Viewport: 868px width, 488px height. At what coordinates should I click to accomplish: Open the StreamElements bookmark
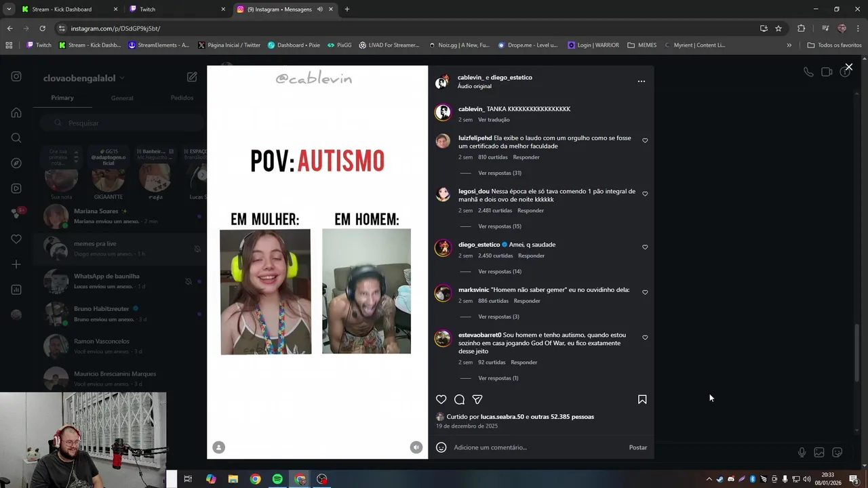click(159, 45)
